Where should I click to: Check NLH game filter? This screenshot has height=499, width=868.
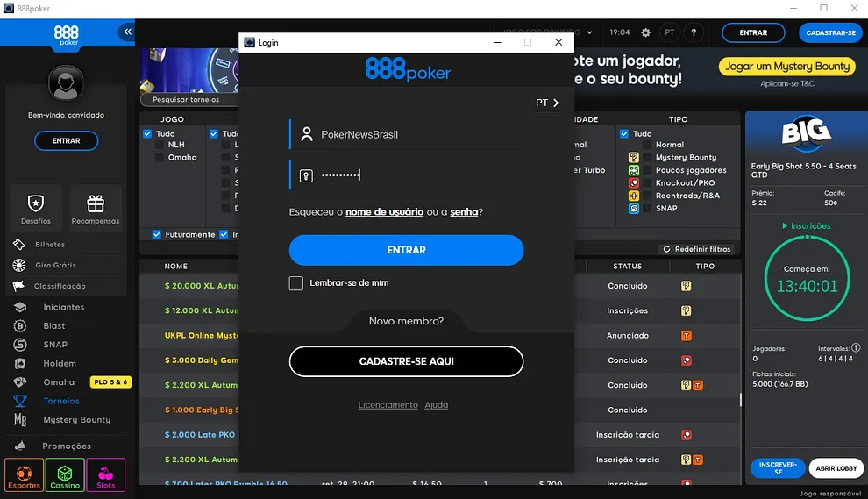pyautogui.click(x=160, y=145)
